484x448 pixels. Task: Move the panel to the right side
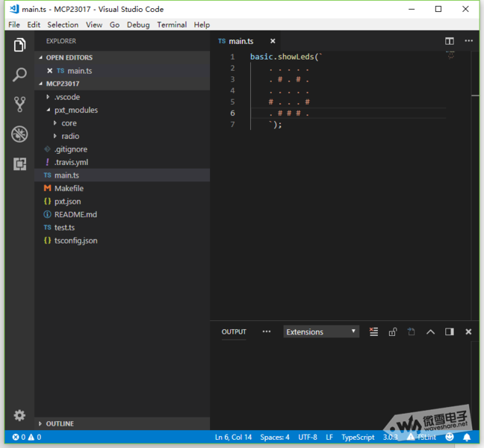tap(450, 332)
